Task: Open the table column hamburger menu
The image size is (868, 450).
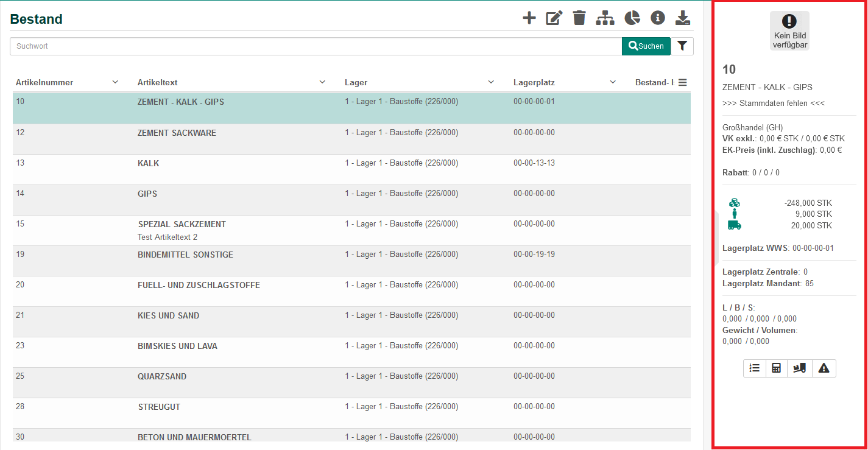Action: pyautogui.click(x=683, y=82)
